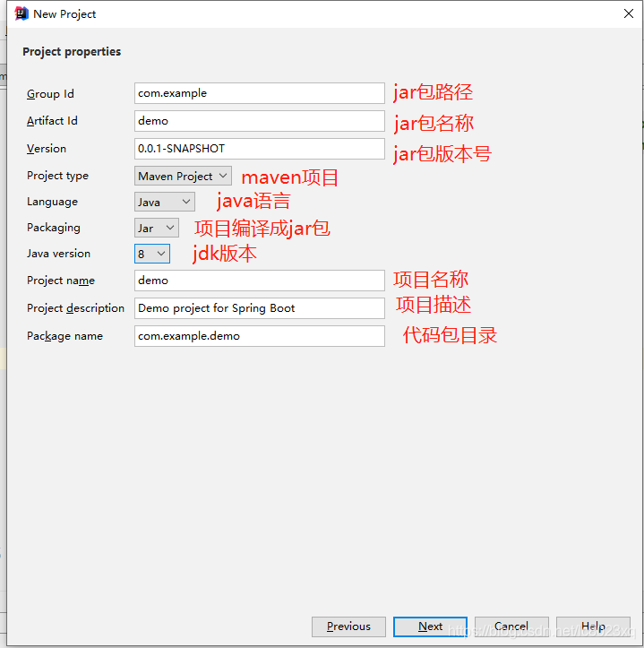Click the Project name input field
The height and width of the screenshot is (648, 644).
[260, 281]
